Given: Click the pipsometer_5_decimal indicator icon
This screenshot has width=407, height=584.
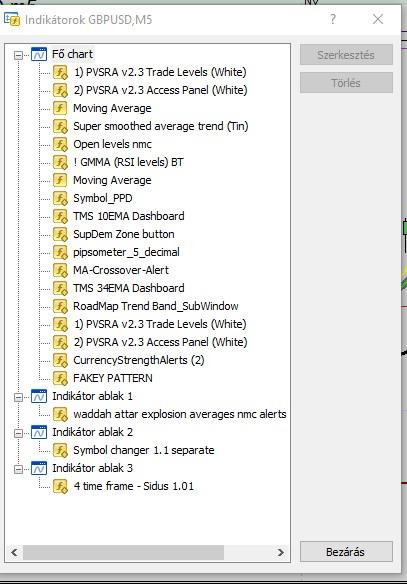Looking at the screenshot, I should (60, 252).
